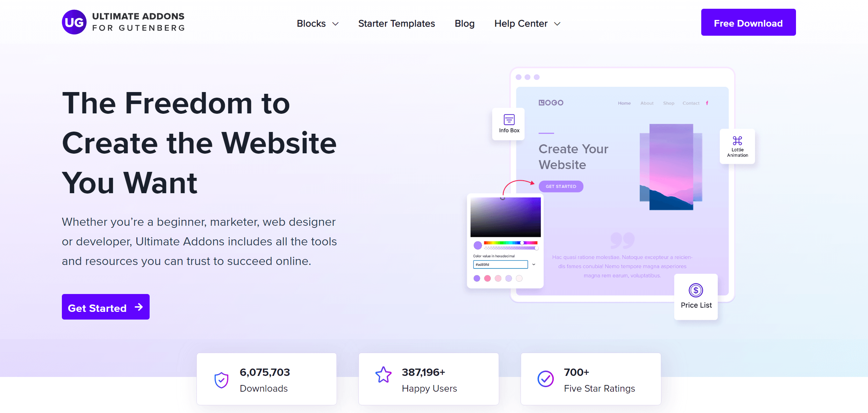Click the Blog menu item
Image resolution: width=868 pixels, height=413 pixels.
[465, 23]
